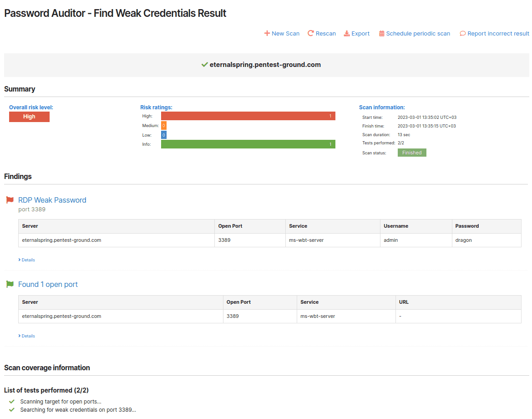Export the scan results
The image size is (532, 419).
[360, 33]
